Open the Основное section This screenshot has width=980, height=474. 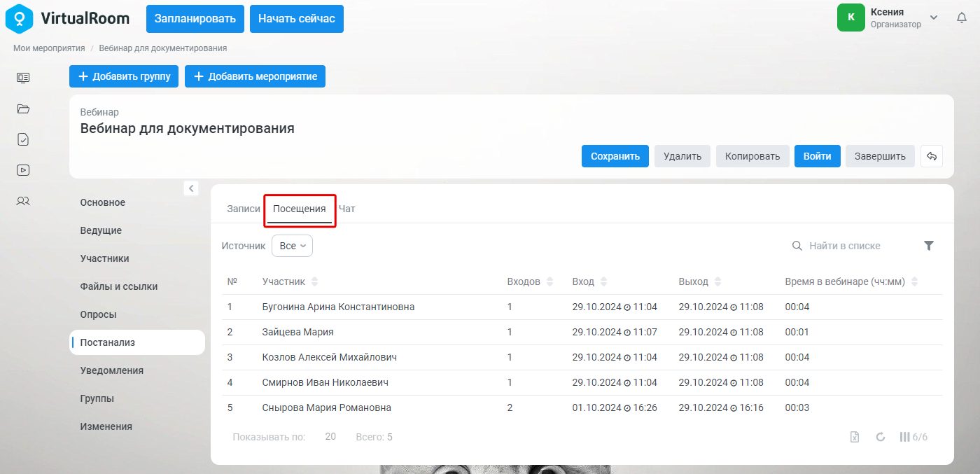coord(103,202)
